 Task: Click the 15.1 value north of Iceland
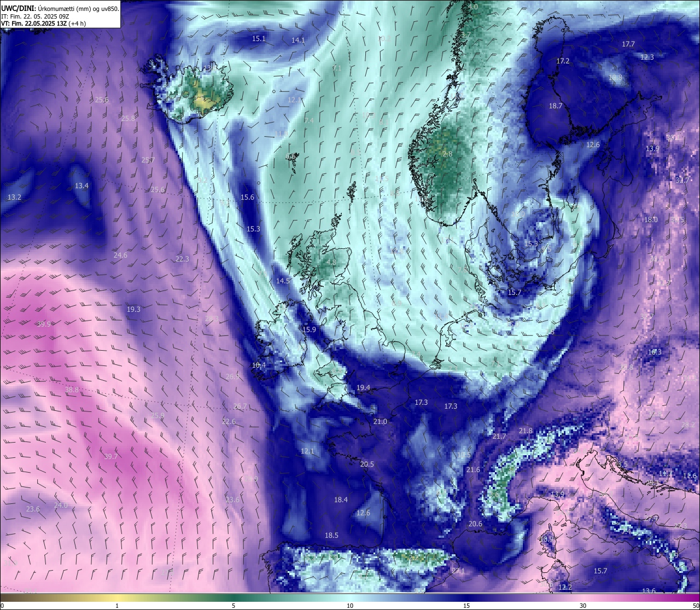pos(259,39)
